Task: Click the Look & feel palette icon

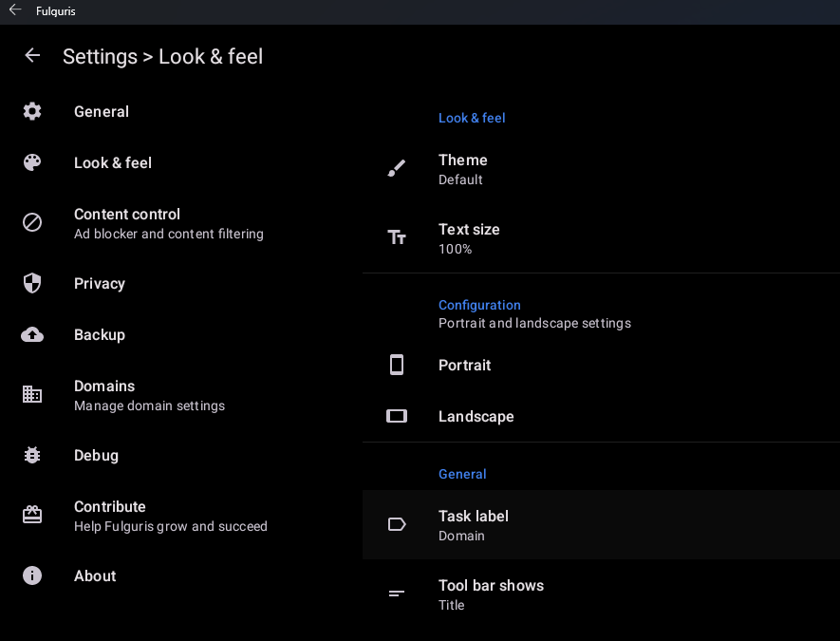Action: [x=31, y=162]
